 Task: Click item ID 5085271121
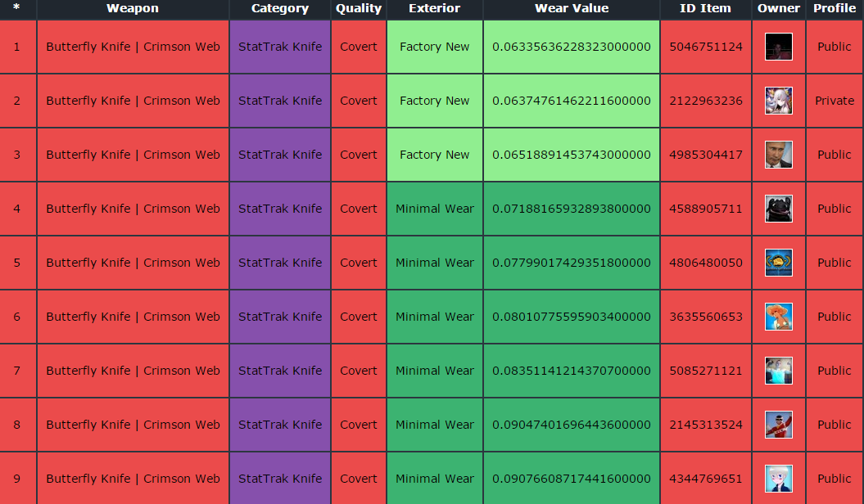click(x=706, y=371)
